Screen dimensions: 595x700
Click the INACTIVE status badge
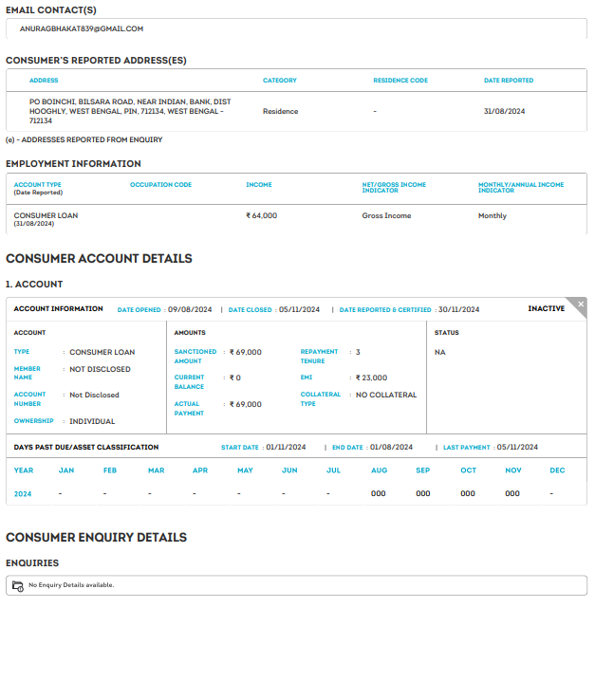pos(546,309)
